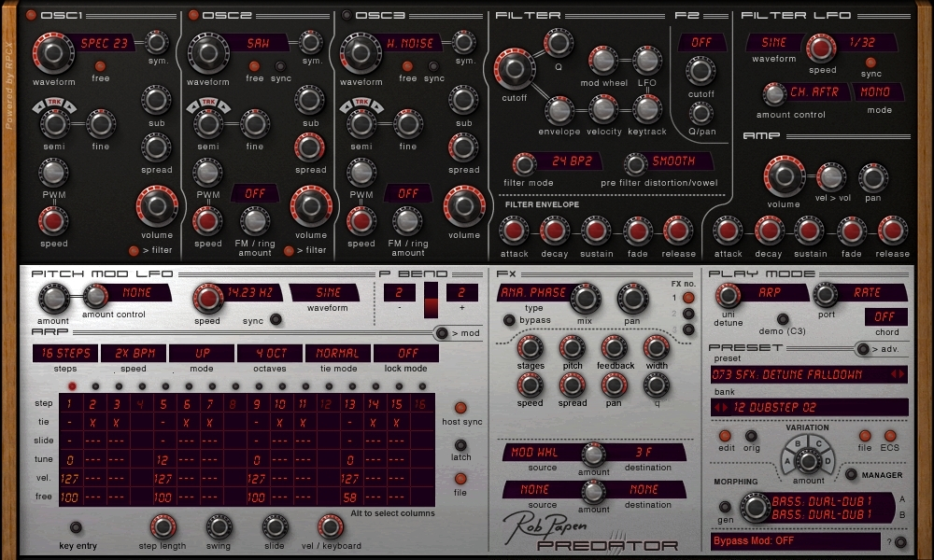This screenshot has height=560, width=934.
Task: Click the morphing amount knob
Action: coord(753,507)
